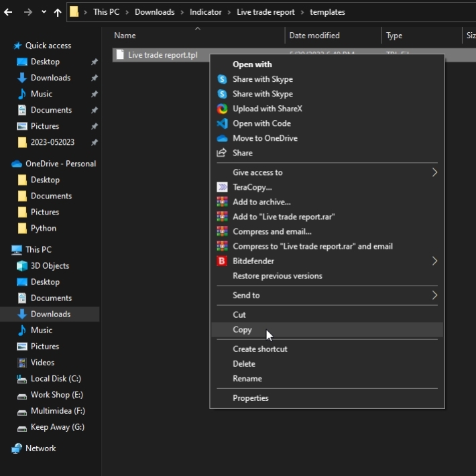
Task: Choose Share from the context menu
Action: point(327,153)
